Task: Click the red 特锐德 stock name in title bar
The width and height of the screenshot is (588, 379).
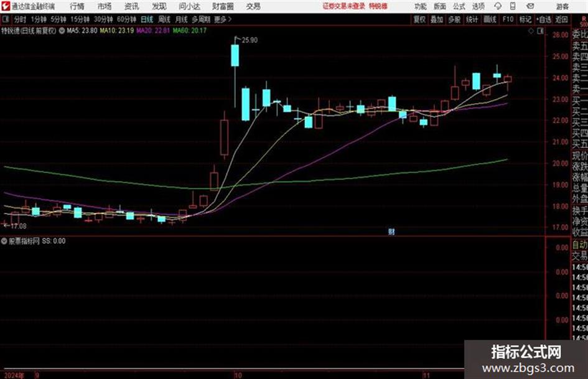Action: click(x=378, y=6)
